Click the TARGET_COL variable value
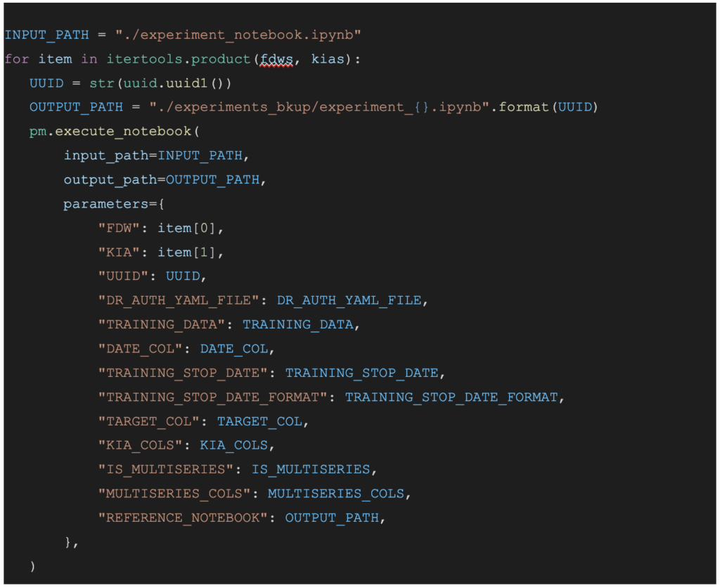Viewport: 720px width, 588px height. click(x=259, y=421)
